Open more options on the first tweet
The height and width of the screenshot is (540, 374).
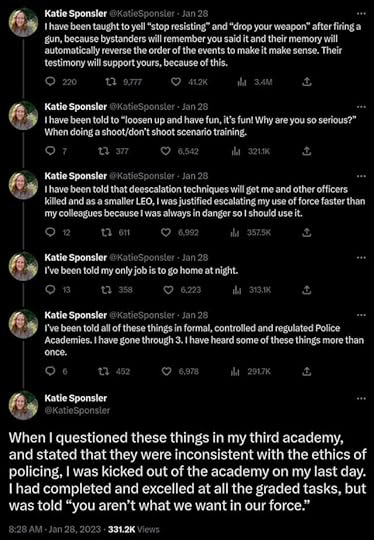tap(361, 13)
